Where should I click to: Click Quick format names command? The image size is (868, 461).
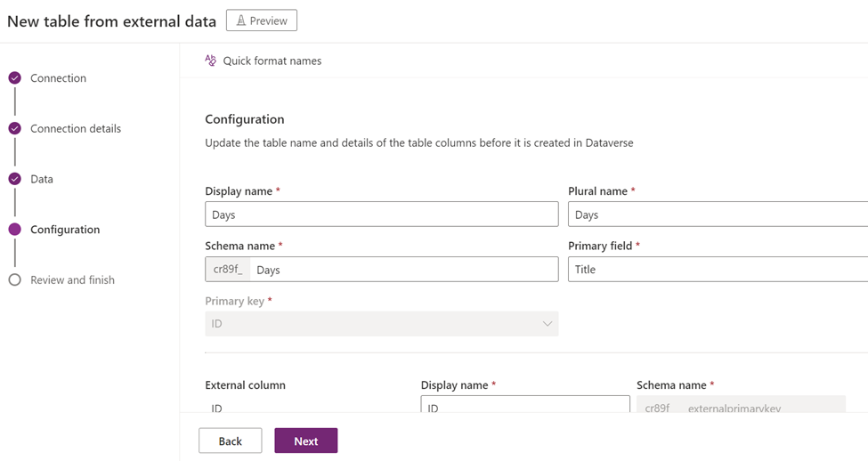[272, 61]
